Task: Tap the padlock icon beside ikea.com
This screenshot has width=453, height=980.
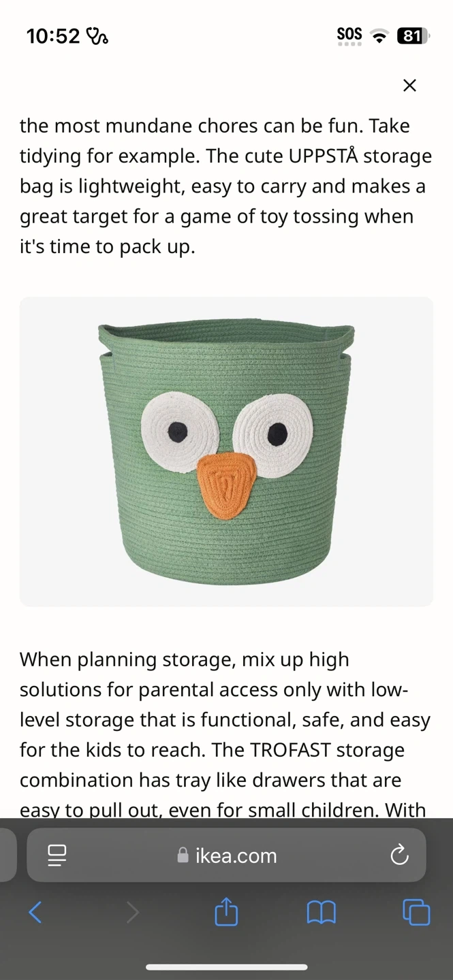Action: (183, 855)
